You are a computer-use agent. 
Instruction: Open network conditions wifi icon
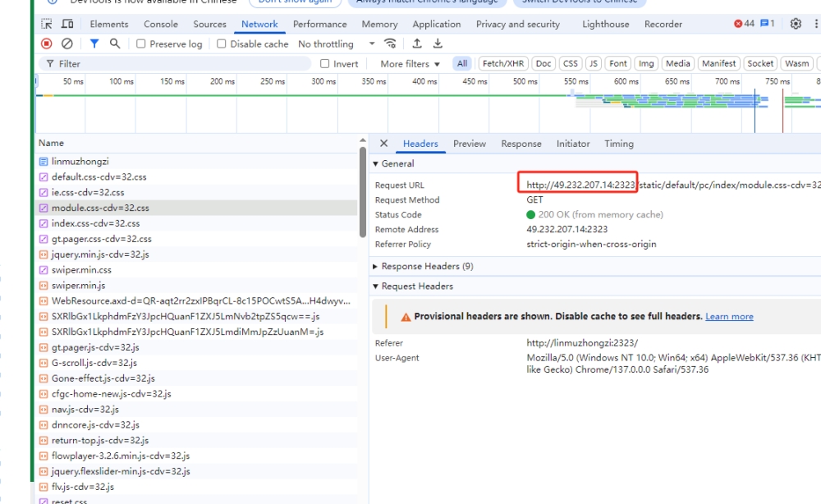[x=390, y=44]
